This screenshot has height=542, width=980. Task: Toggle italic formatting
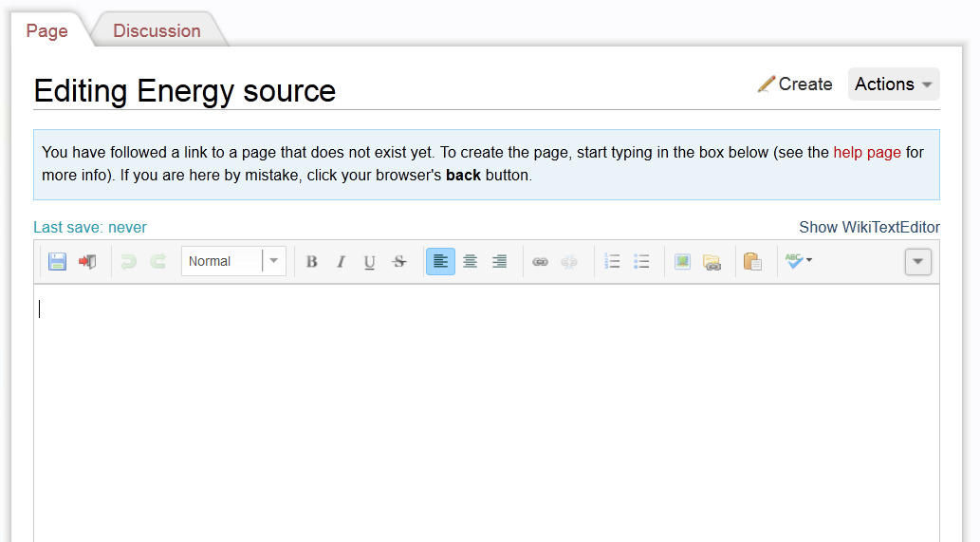[341, 262]
